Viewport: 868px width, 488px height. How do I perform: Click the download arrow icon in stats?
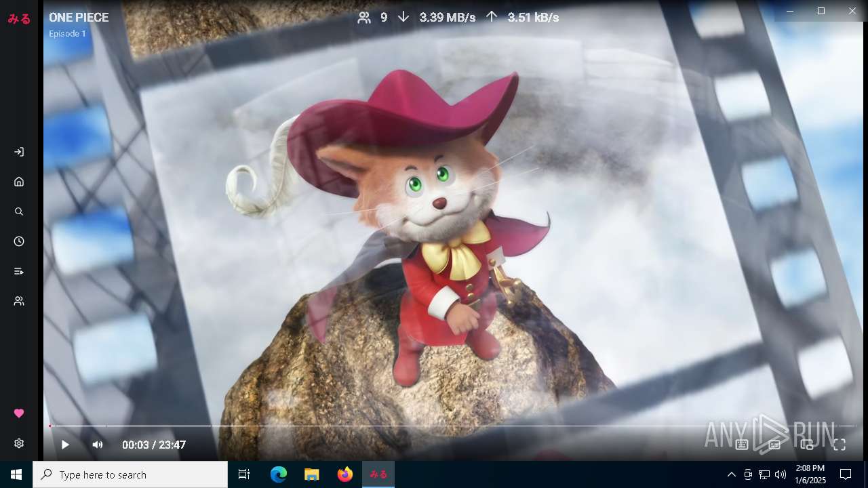(x=403, y=18)
